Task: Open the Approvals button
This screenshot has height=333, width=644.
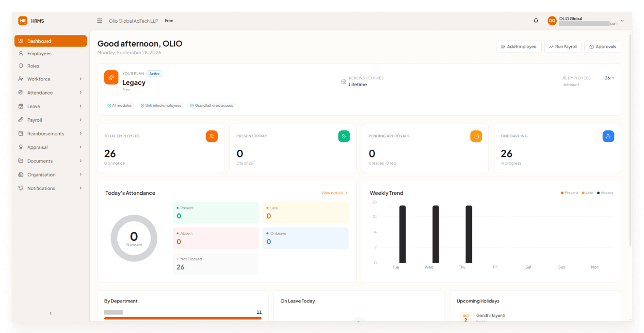Action: click(603, 47)
